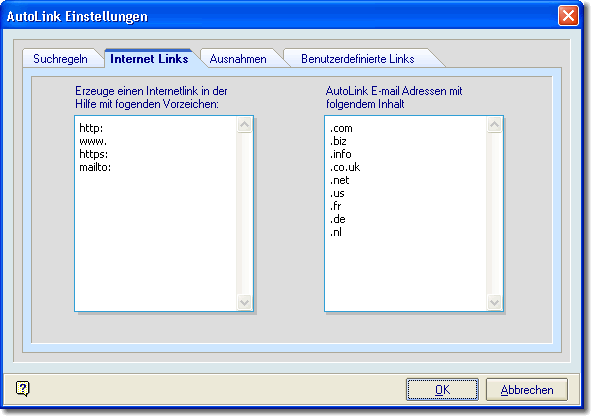This screenshot has height=417, width=592.
Task: Select the Internet Links tab
Action: coord(149,59)
